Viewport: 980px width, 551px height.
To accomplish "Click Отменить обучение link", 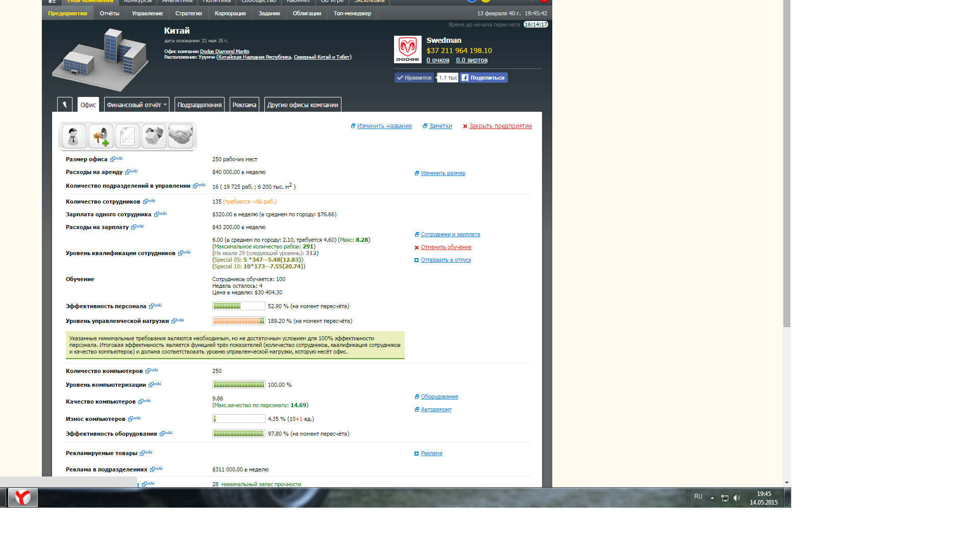I will (x=446, y=247).
